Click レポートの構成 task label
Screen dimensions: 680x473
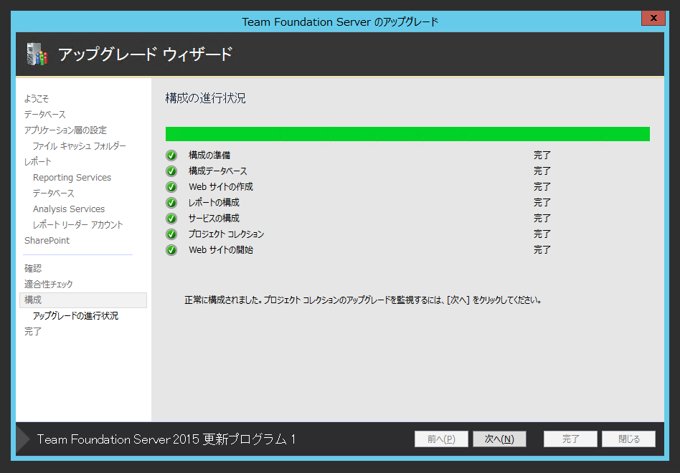tap(214, 202)
